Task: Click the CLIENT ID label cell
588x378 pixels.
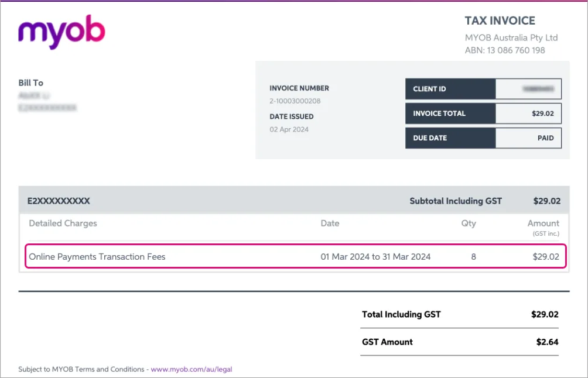Action: point(450,89)
